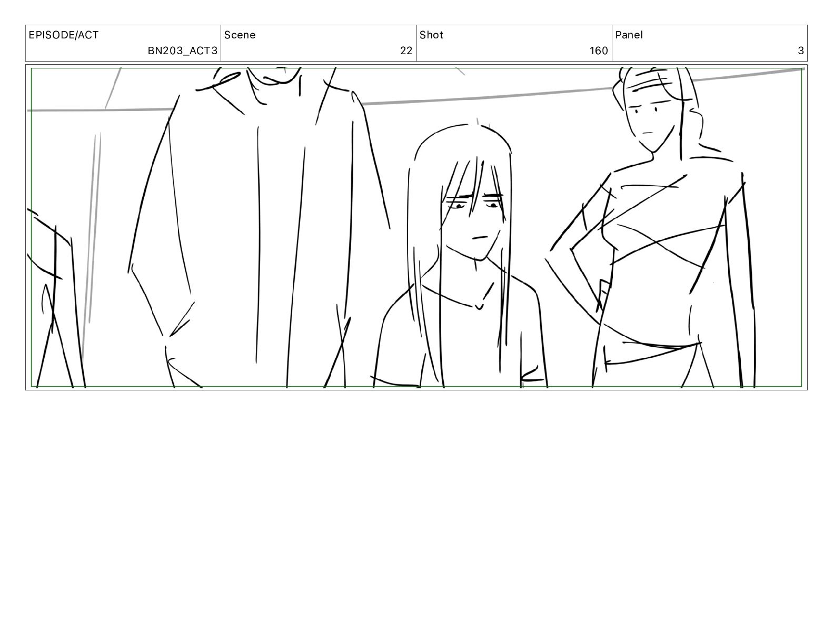This screenshot has width=834, height=644.
Task: Select the panel number 3
Action: [801, 51]
